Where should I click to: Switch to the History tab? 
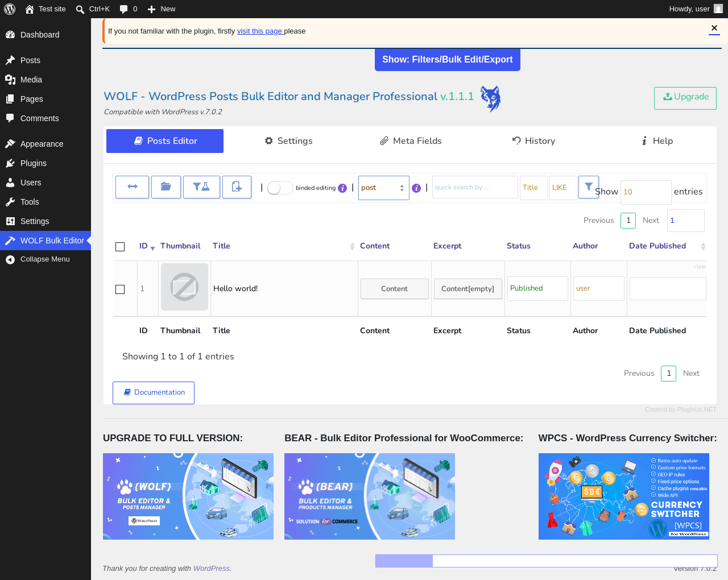[533, 141]
